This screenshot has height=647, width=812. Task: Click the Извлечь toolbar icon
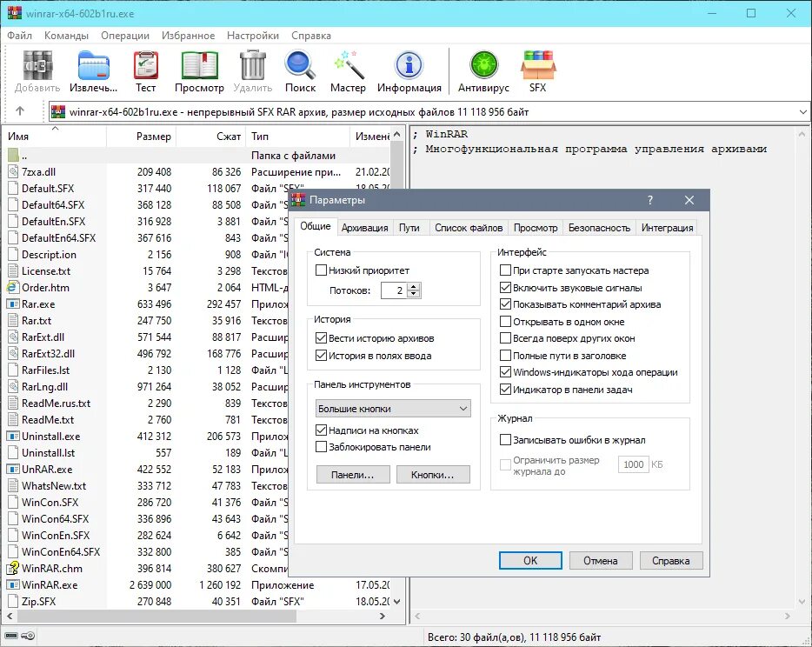coord(93,65)
